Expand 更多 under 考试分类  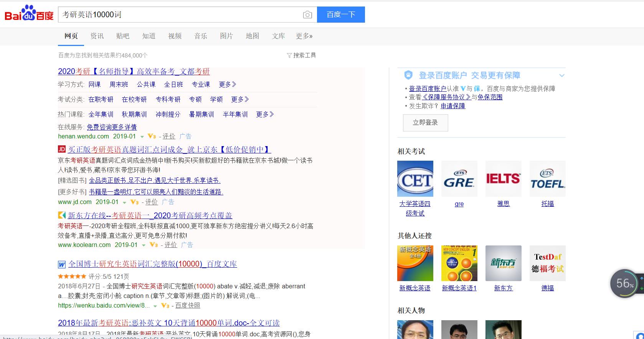[240, 99]
